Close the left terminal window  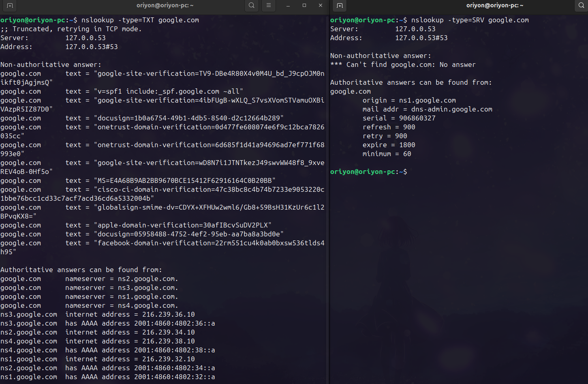[x=321, y=6]
